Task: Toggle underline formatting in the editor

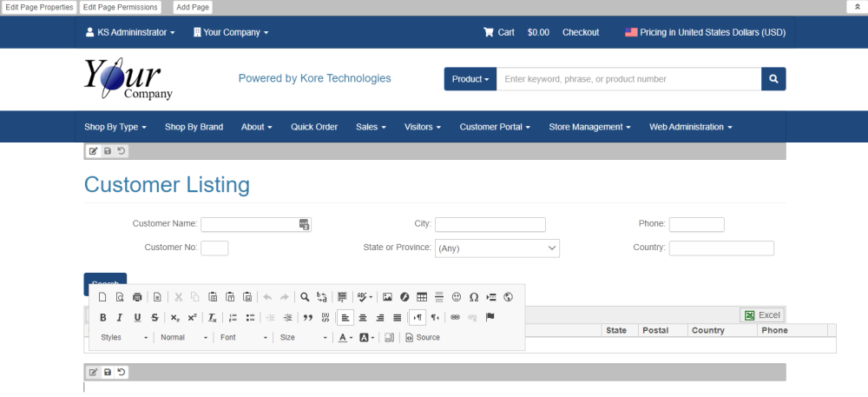Action: (x=137, y=318)
